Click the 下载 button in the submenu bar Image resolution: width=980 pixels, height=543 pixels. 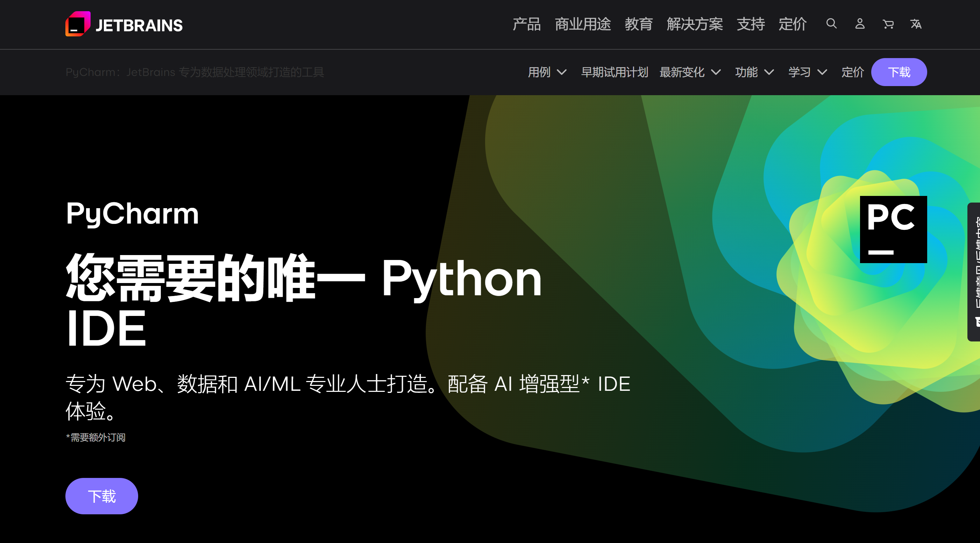click(x=899, y=72)
